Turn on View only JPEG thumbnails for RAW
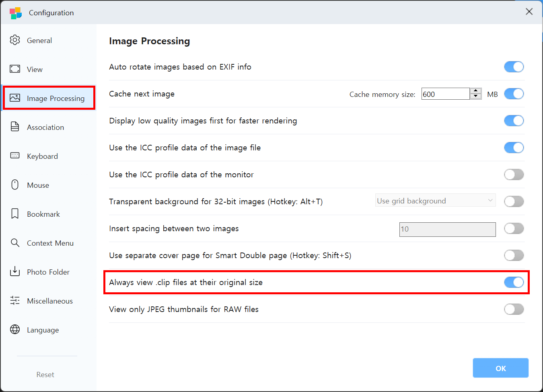The image size is (543, 392). (514, 309)
